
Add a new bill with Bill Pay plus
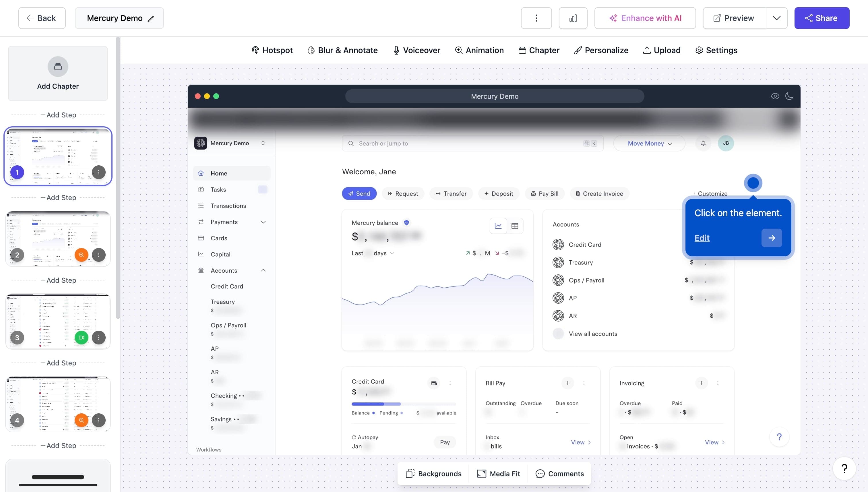[x=568, y=383]
